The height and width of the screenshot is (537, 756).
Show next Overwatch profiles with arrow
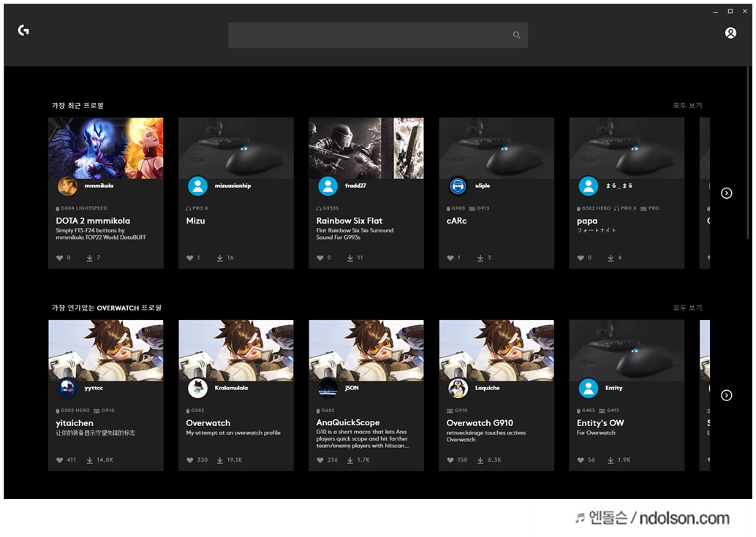(x=726, y=395)
